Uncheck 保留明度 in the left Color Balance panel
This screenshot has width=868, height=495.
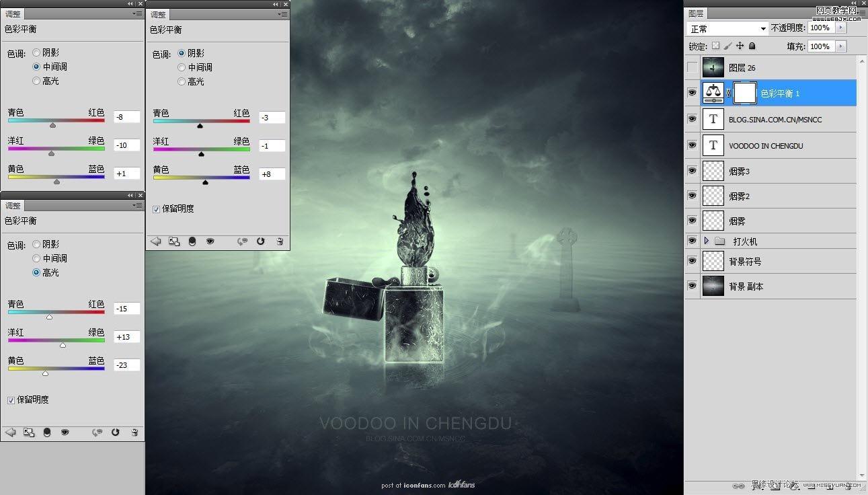point(11,399)
